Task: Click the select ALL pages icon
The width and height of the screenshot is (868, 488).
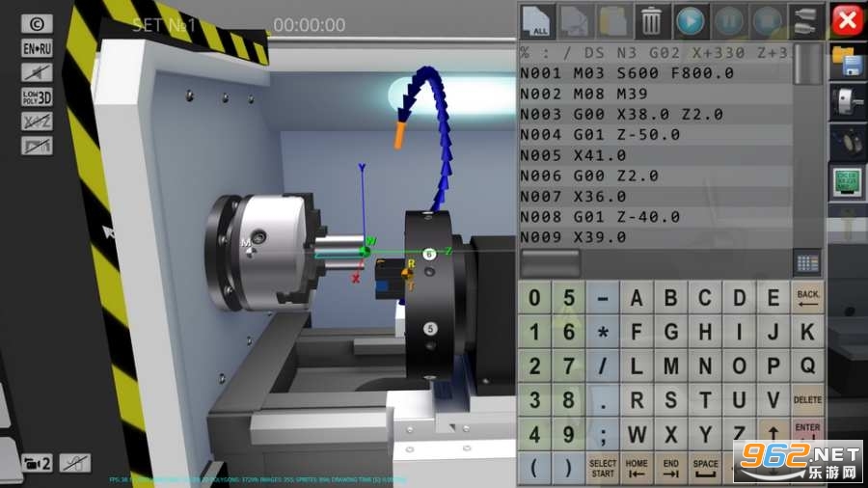Action: coord(537,21)
